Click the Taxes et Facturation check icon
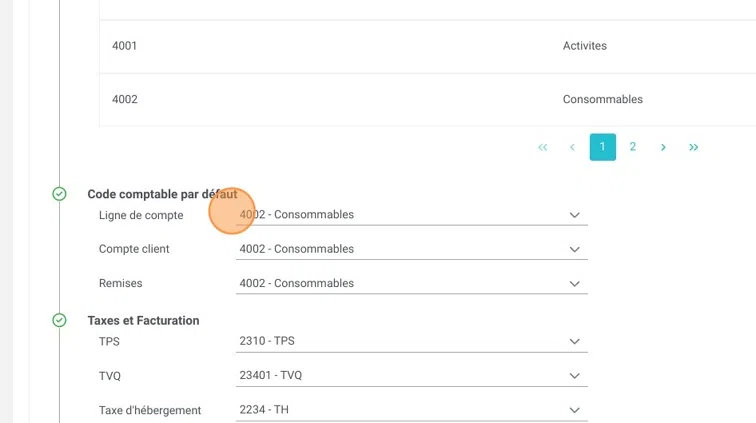This screenshot has height=423, width=756. point(59,320)
